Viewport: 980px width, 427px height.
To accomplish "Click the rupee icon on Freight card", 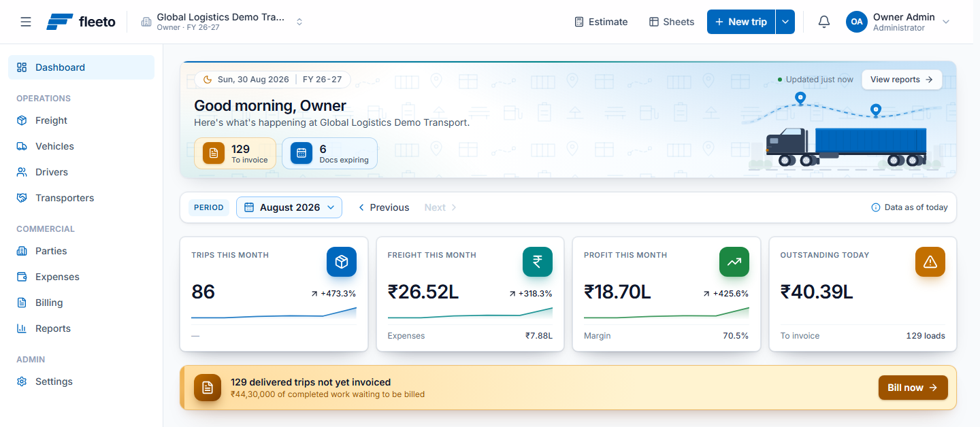I will coord(538,262).
